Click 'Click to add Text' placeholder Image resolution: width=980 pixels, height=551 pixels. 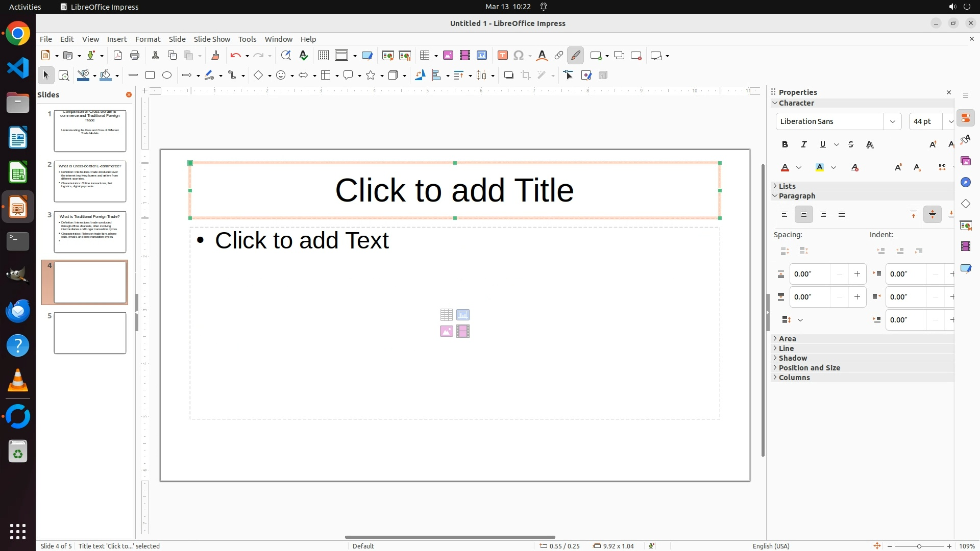click(302, 241)
